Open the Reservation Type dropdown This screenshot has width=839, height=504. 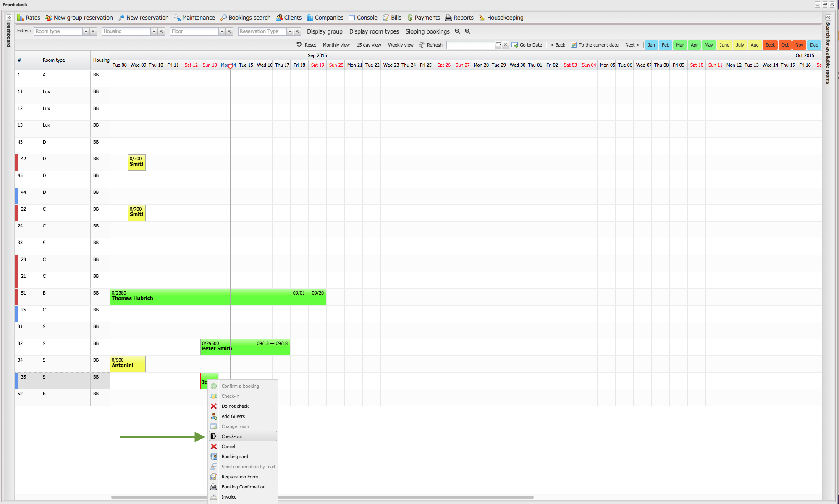(x=290, y=31)
